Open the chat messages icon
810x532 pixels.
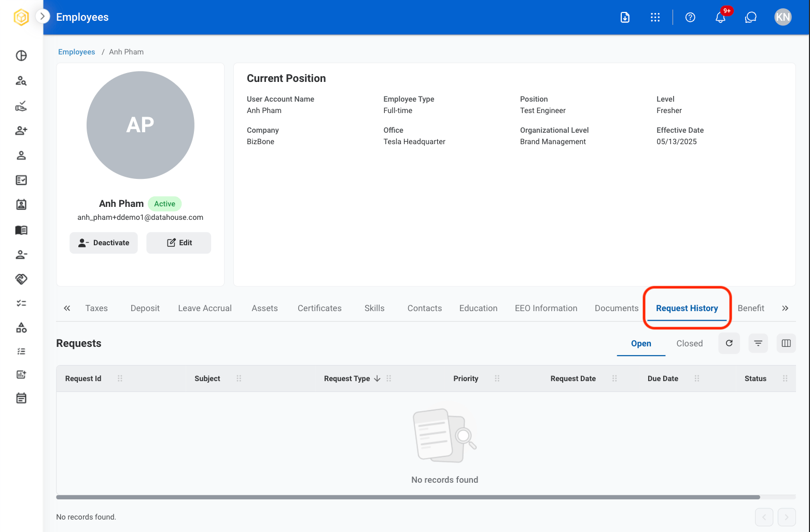coord(751,17)
